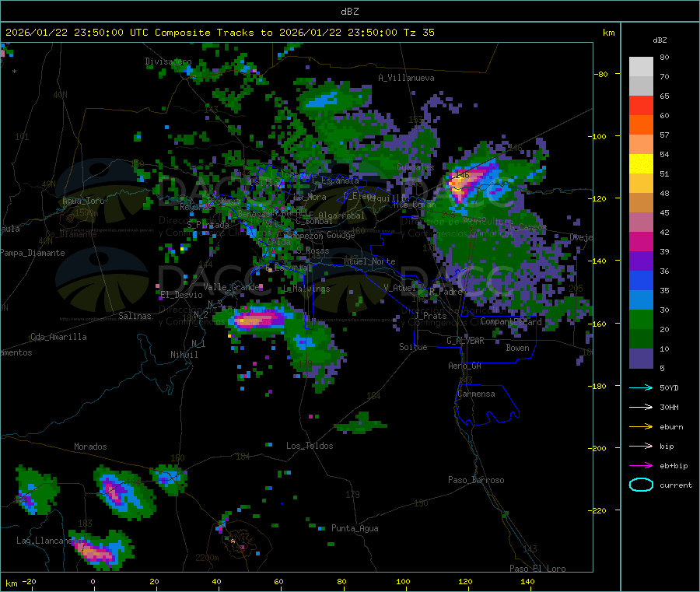Click the 'Aero_GA' map label
Image resolution: width=700 pixels, height=592 pixels.
465,366
